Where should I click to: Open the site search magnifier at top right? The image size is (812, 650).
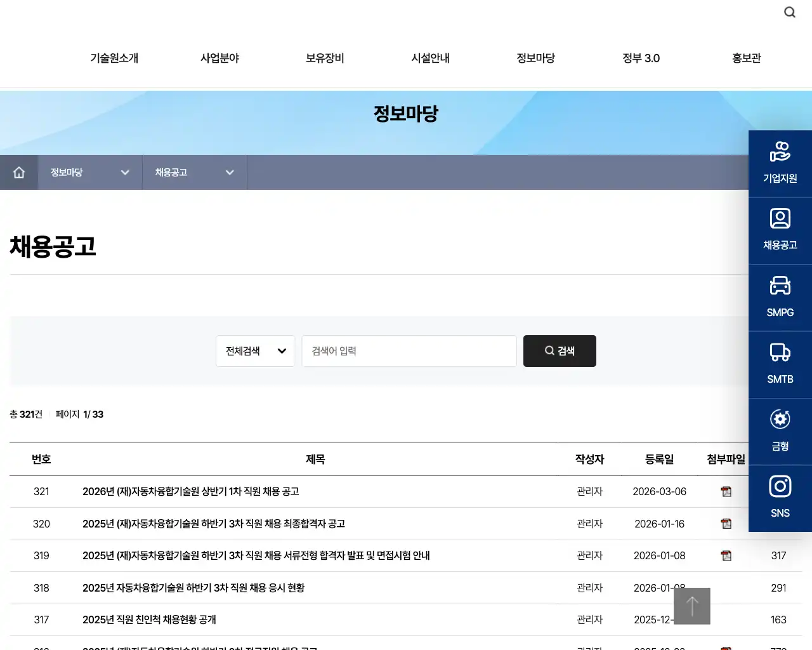tap(789, 11)
